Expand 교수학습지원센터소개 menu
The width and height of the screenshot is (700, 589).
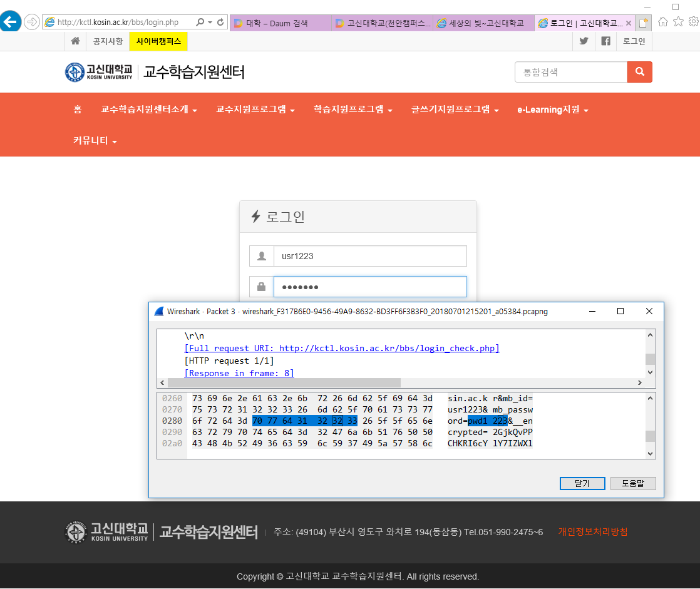click(148, 110)
